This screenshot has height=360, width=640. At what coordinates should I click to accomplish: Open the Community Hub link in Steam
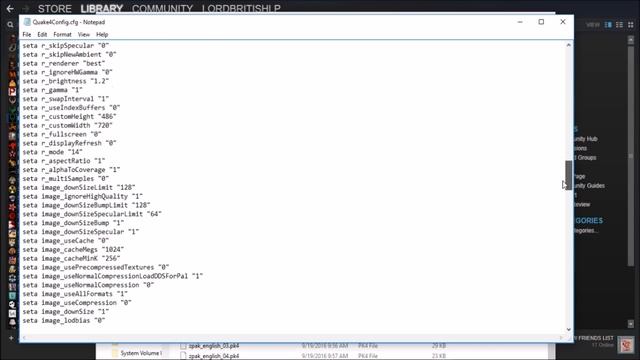[x=585, y=139]
